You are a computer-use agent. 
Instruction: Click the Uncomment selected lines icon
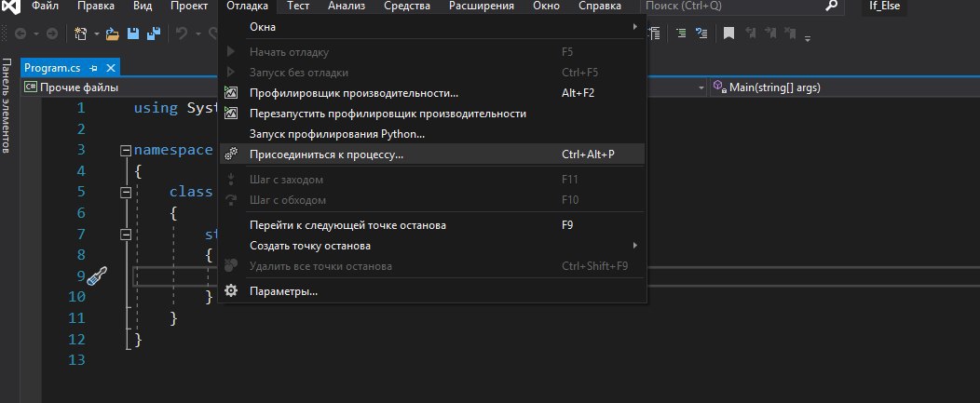701,34
